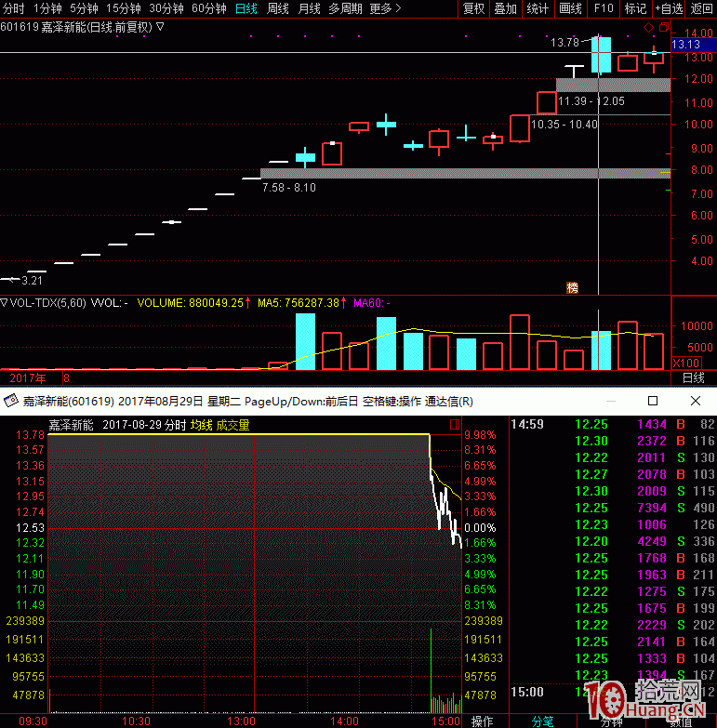Click the 叠加 overlay button
Screen dimensions: 717x728
point(506,8)
